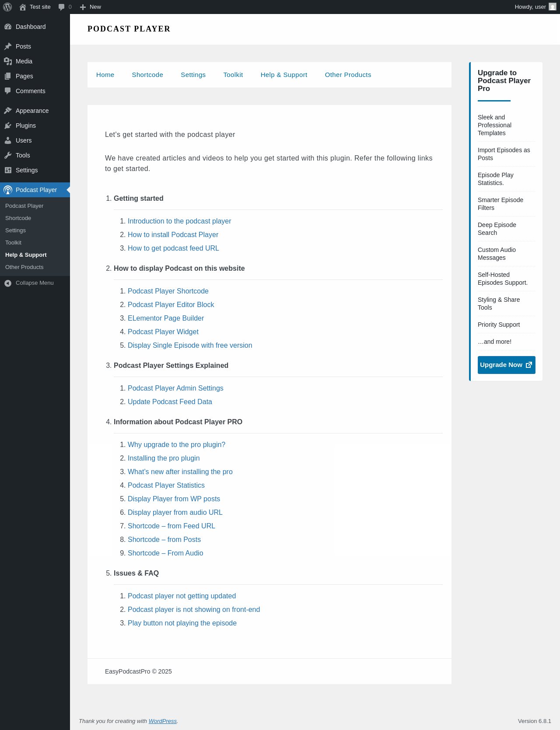Screen dimensions: 560x730
Task: Click the plus New icon in admin bar
Action: point(83,7)
